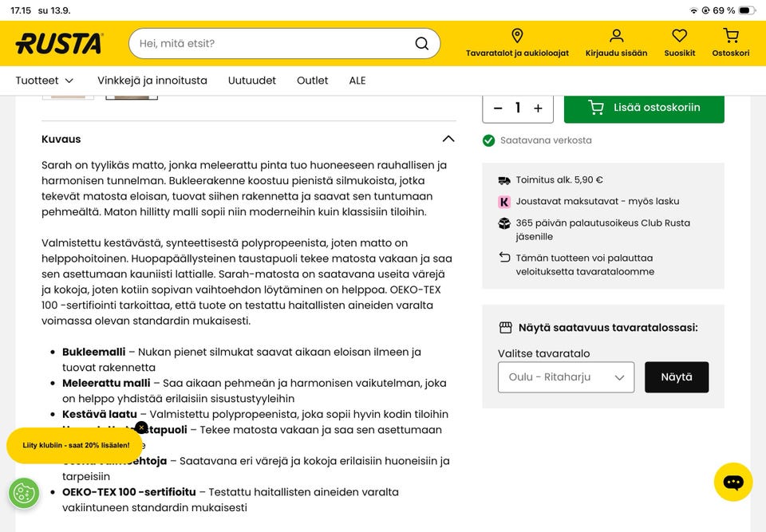This screenshot has width=766, height=532.
Task: Click the Kirjaudu sisään user icon
Action: pyautogui.click(x=616, y=36)
